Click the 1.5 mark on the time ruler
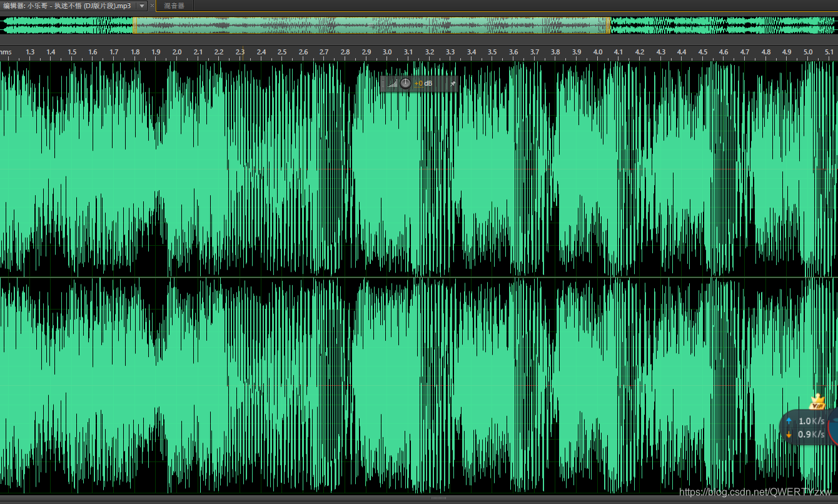The width and height of the screenshot is (838, 504). pyautogui.click(x=72, y=52)
